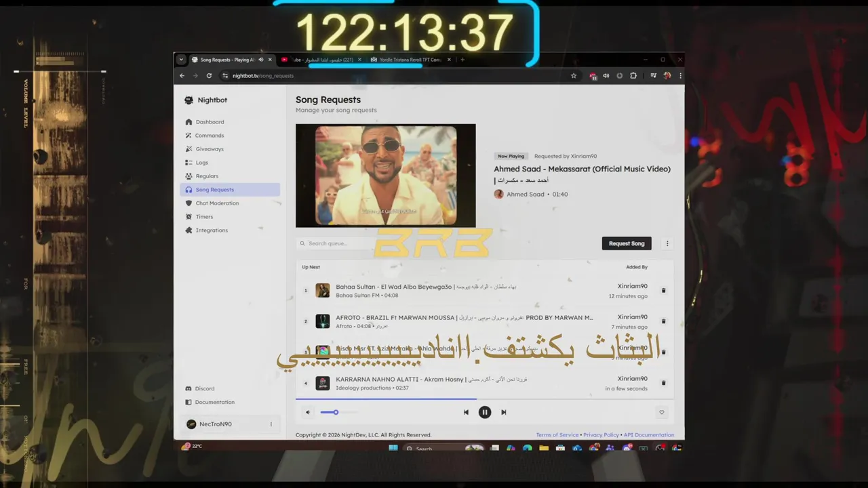868x488 pixels.
Task: Open Timers in the sidebar
Action: click(x=230, y=217)
